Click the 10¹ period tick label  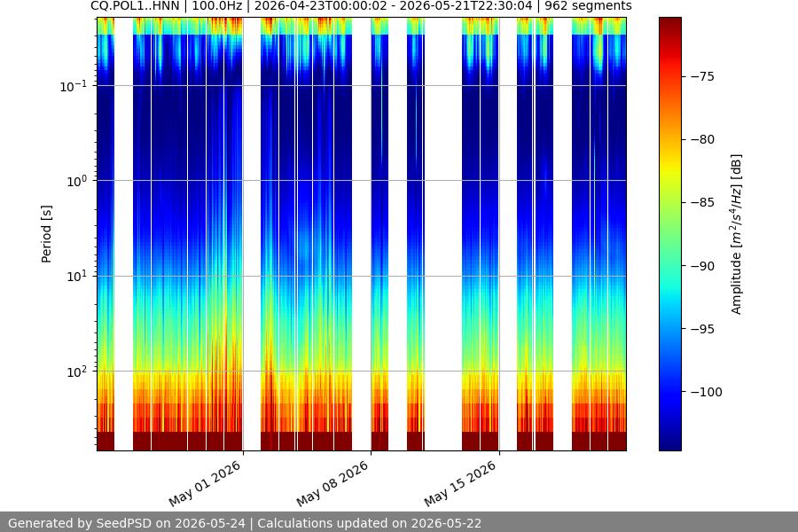[76, 277]
